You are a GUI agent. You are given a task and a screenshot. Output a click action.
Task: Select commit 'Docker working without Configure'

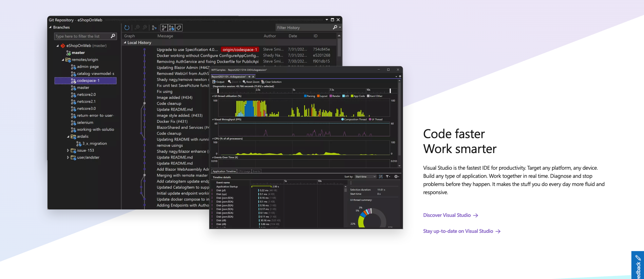click(x=208, y=56)
